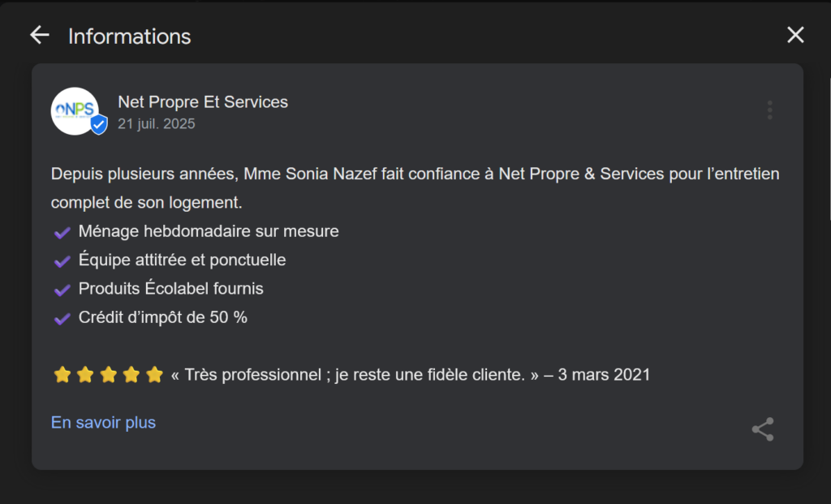Viewport: 831px width, 504px height.
Task: Click the checkmark beside Crédit d'impôt
Action: click(62, 318)
